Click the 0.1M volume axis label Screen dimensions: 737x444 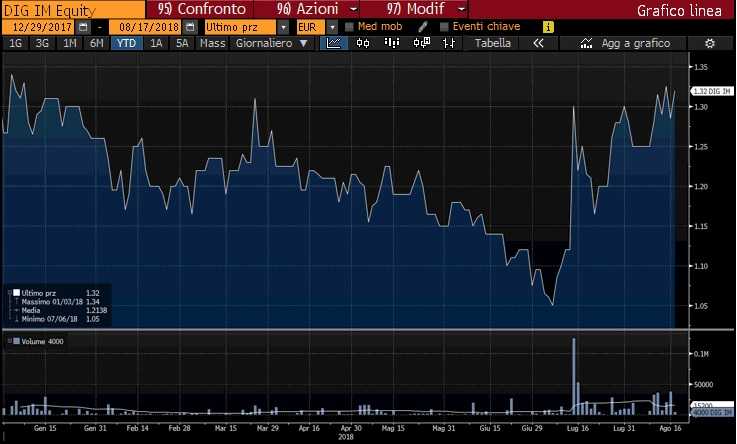pos(701,353)
